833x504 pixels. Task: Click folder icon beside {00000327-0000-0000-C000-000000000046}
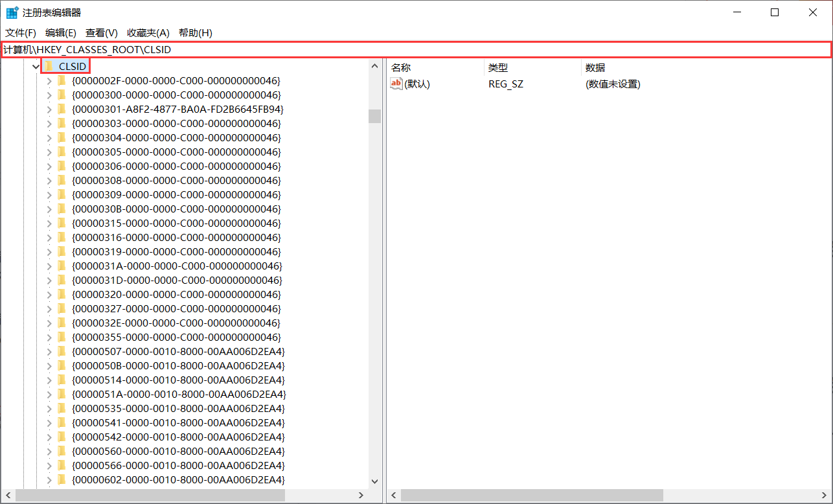pyautogui.click(x=62, y=308)
